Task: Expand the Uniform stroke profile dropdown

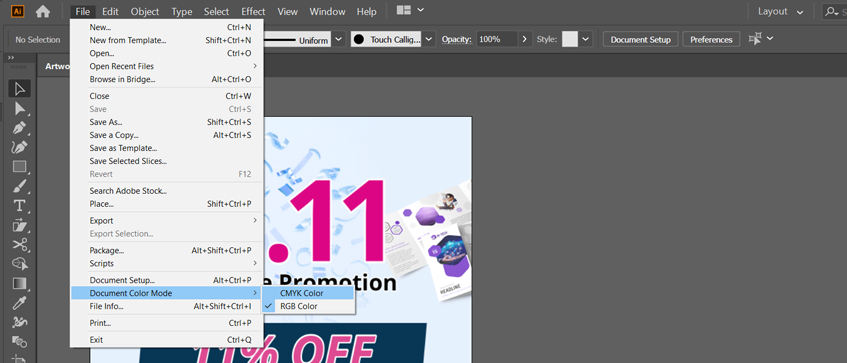Action: pyautogui.click(x=339, y=39)
